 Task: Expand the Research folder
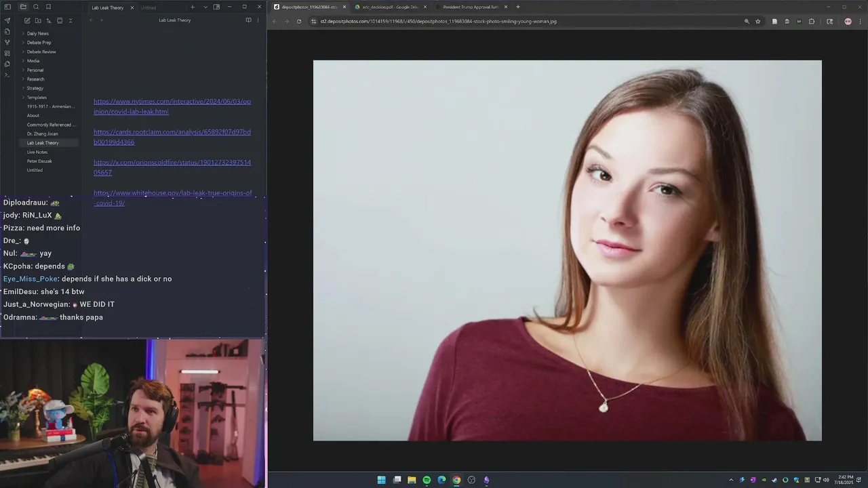35,79
